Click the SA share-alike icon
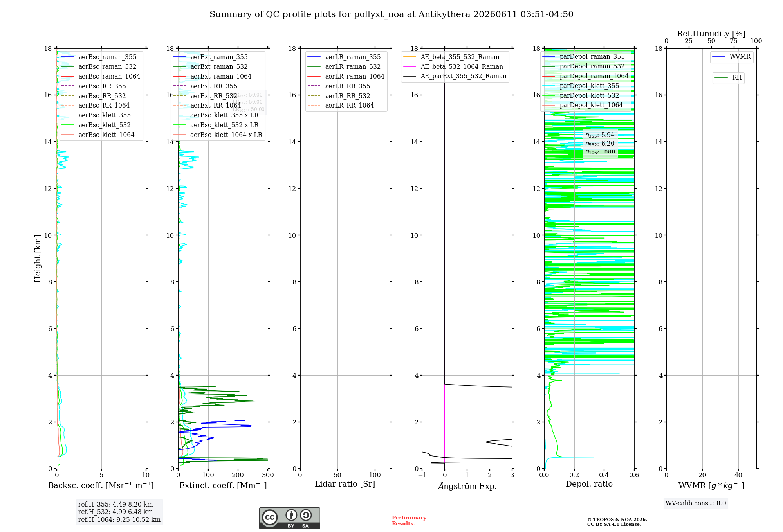The image size is (783, 532). click(x=306, y=515)
